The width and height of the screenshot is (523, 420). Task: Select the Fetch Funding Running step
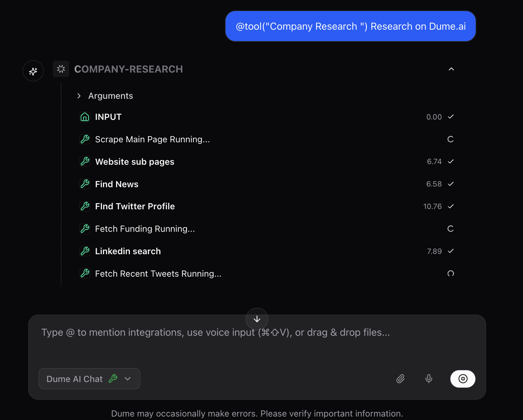pyautogui.click(x=145, y=228)
